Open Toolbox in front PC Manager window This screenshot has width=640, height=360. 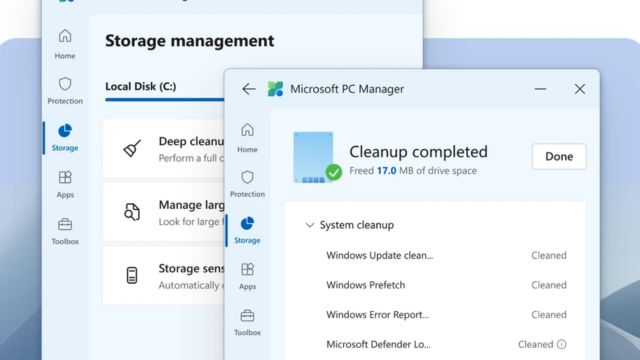pos(247,322)
